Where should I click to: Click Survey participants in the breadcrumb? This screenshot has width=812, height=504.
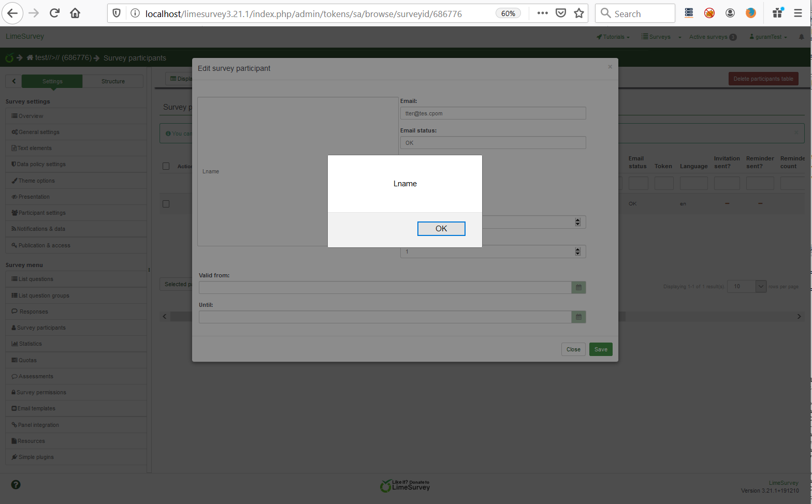coord(135,58)
